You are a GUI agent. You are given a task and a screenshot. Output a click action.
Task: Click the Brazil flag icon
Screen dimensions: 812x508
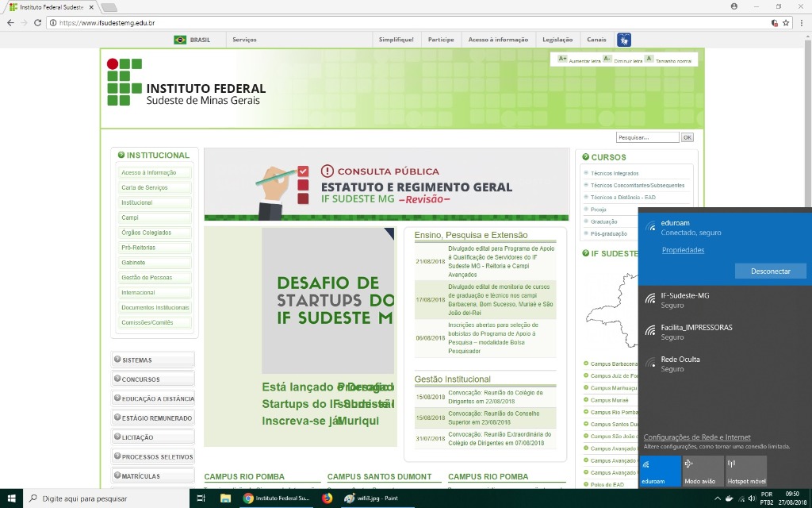pyautogui.click(x=180, y=40)
